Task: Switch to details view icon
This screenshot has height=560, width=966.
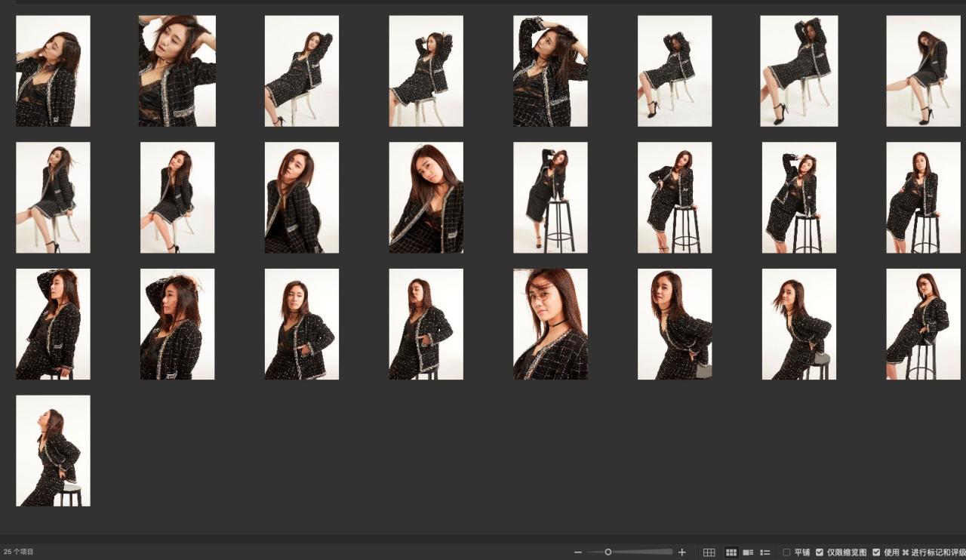Action: pos(748,552)
